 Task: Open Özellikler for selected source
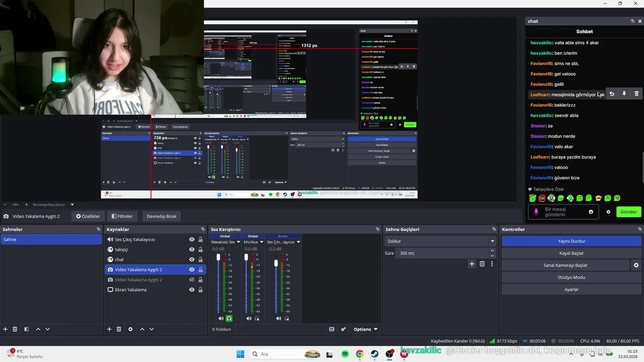pos(88,216)
